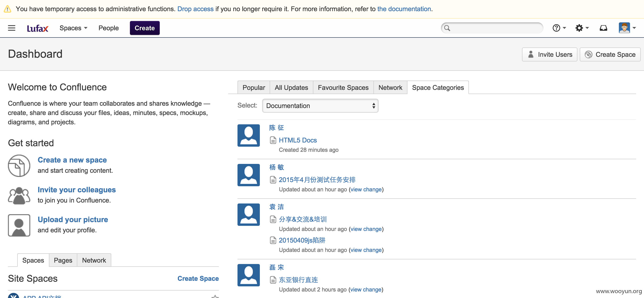Click avatar next to 袁 洁
This screenshot has height=298, width=644.
pos(248,214)
